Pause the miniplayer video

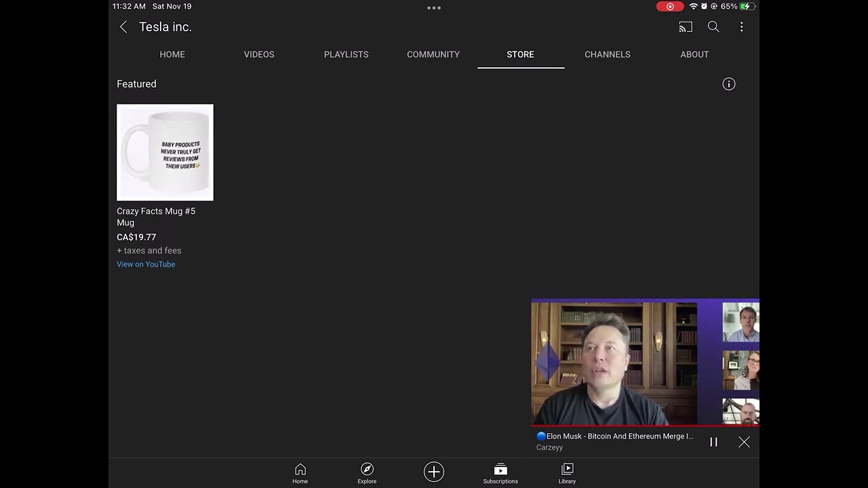pyautogui.click(x=713, y=442)
